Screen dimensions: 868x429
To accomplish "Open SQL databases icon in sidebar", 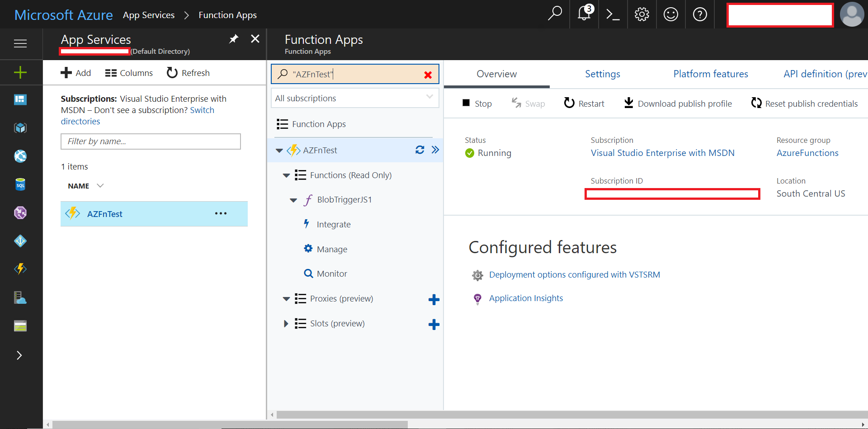I will [20, 184].
